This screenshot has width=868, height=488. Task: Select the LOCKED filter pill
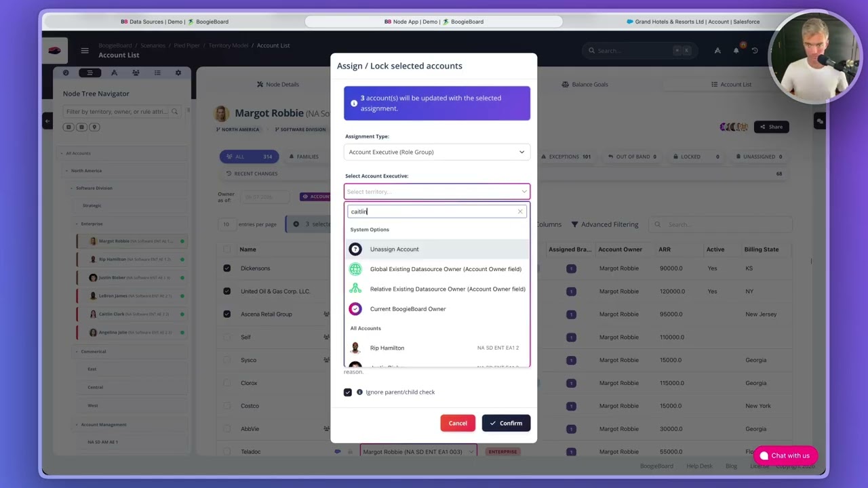(696, 157)
